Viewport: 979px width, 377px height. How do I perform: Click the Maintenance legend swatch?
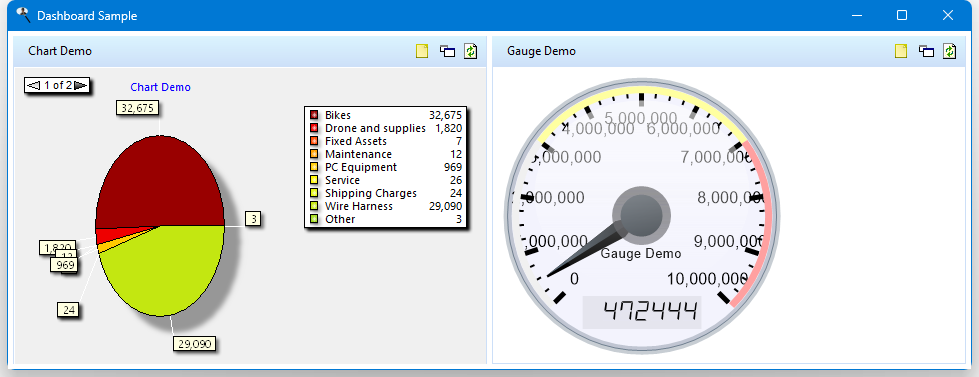pyautogui.click(x=313, y=154)
